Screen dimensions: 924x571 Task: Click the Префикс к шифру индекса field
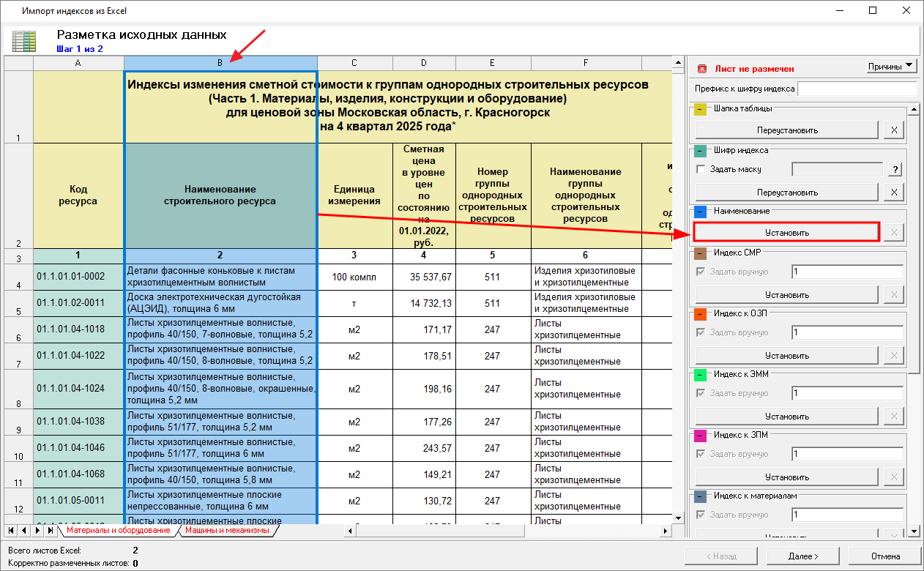(857, 89)
